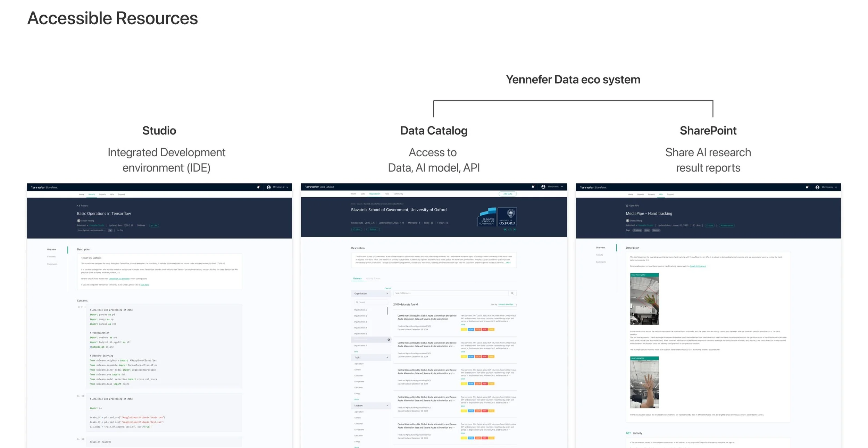Remove selected organization filter with X icon

click(x=389, y=340)
